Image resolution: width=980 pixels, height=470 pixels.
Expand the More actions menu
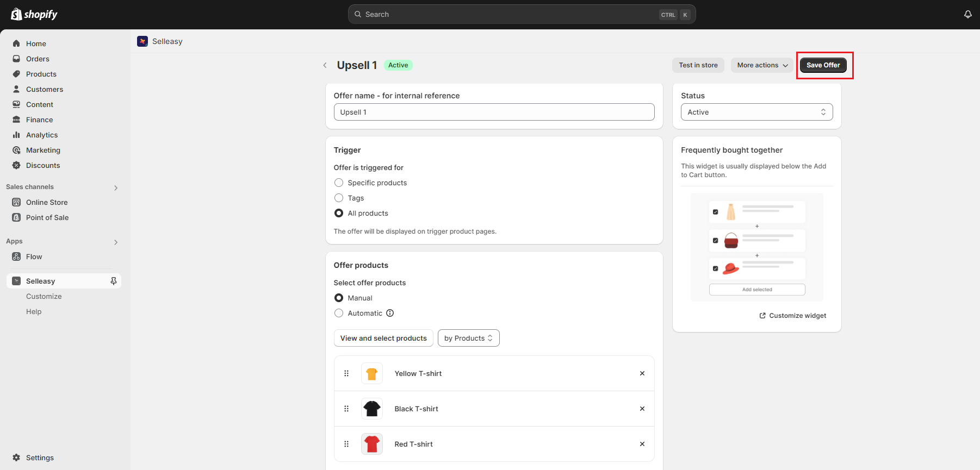coord(762,65)
